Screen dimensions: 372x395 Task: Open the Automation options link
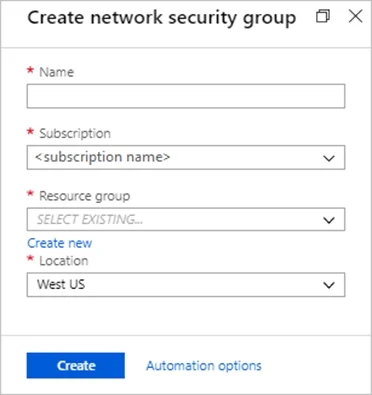pyautogui.click(x=204, y=366)
